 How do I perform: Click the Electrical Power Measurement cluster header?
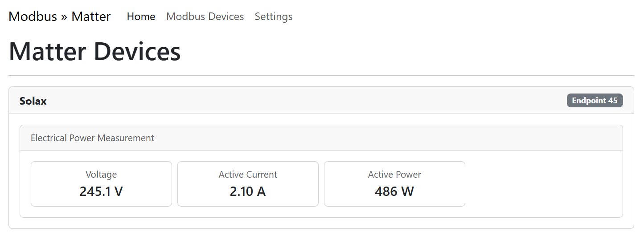click(92, 138)
